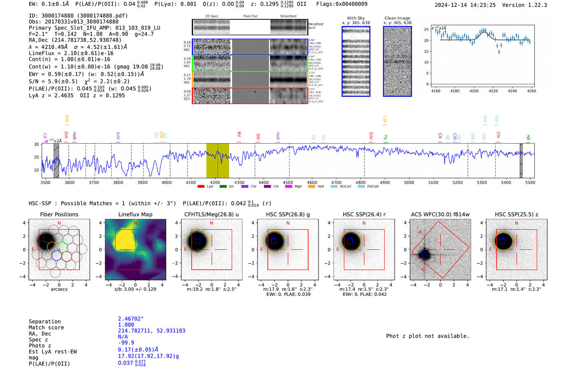This screenshot has width=576, height=392.
Task: Click the Obs: 20170331v013_3000174880 line
Action: [x=74, y=22]
